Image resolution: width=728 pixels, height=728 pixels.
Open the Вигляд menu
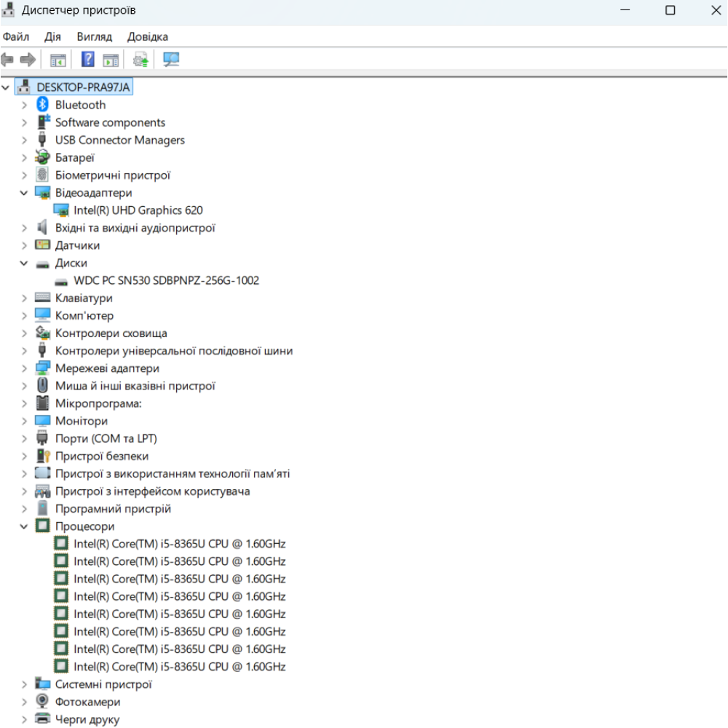click(94, 36)
